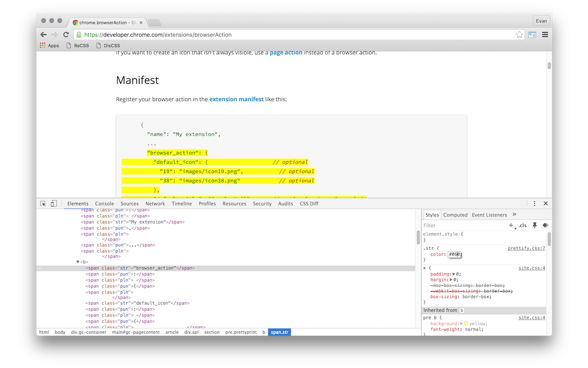Toggle element state with pin icon
The height and width of the screenshot is (368, 588).
tap(534, 225)
